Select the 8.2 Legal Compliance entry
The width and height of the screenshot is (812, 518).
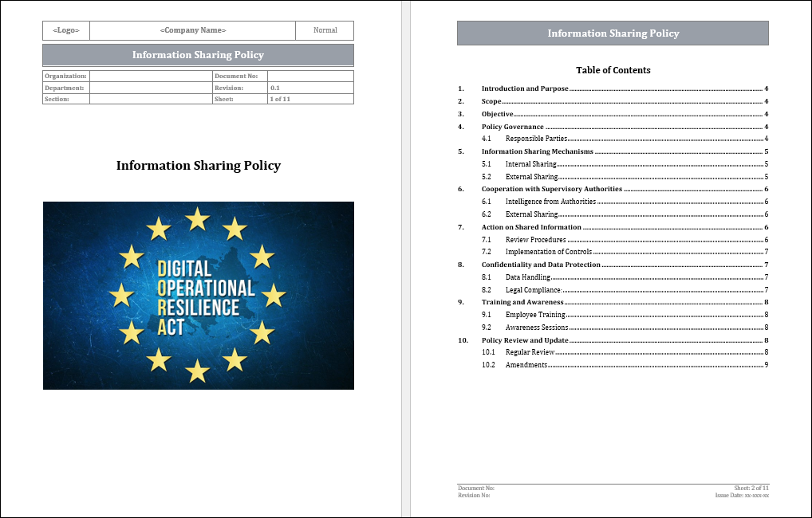pyautogui.click(x=533, y=290)
